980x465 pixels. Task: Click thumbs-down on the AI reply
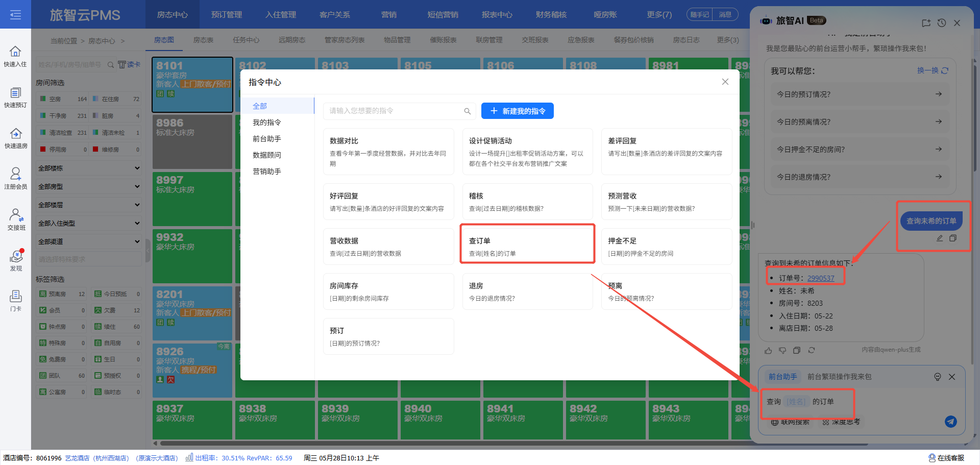pyautogui.click(x=782, y=350)
